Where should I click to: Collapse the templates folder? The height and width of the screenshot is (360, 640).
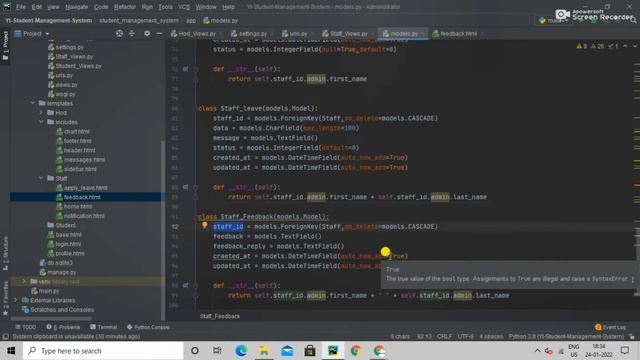[33, 103]
